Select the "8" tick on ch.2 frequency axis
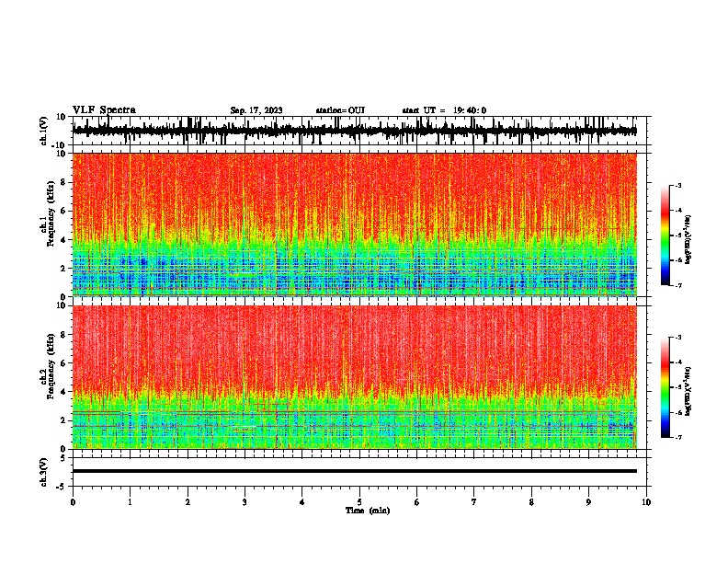 pos(63,335)
